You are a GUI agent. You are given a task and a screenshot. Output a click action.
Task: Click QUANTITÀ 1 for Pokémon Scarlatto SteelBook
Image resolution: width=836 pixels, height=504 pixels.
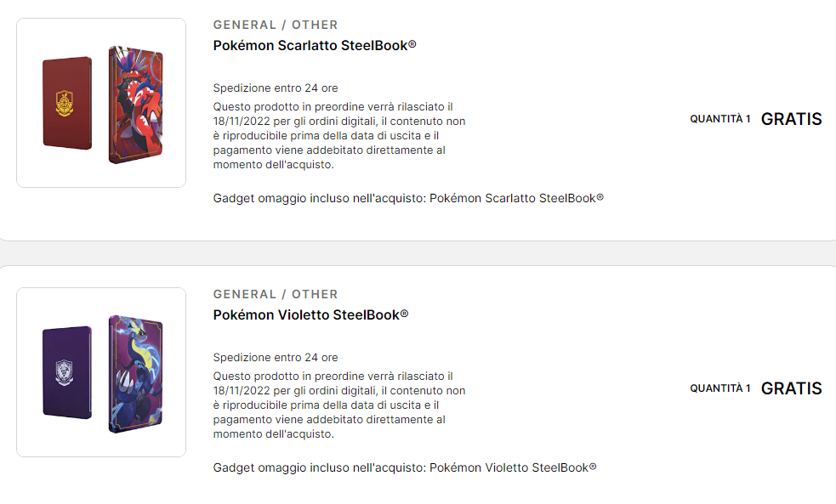pyautogui.click(x=719, y=119)
